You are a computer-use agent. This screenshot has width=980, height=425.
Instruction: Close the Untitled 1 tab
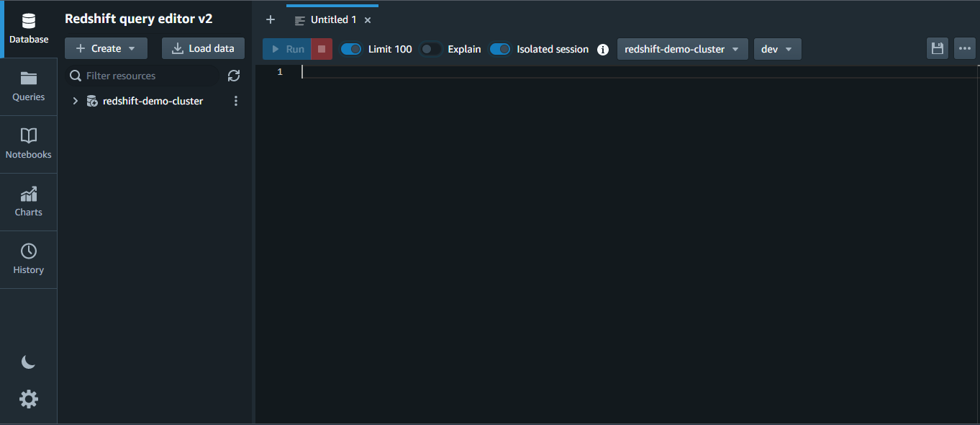[368, 20]
